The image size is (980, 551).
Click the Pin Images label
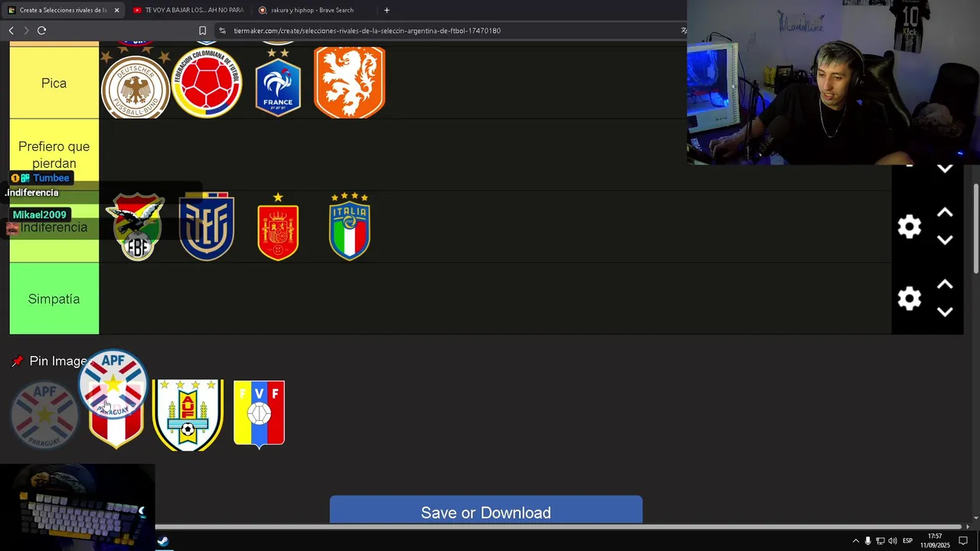click(x=58, y=361)
